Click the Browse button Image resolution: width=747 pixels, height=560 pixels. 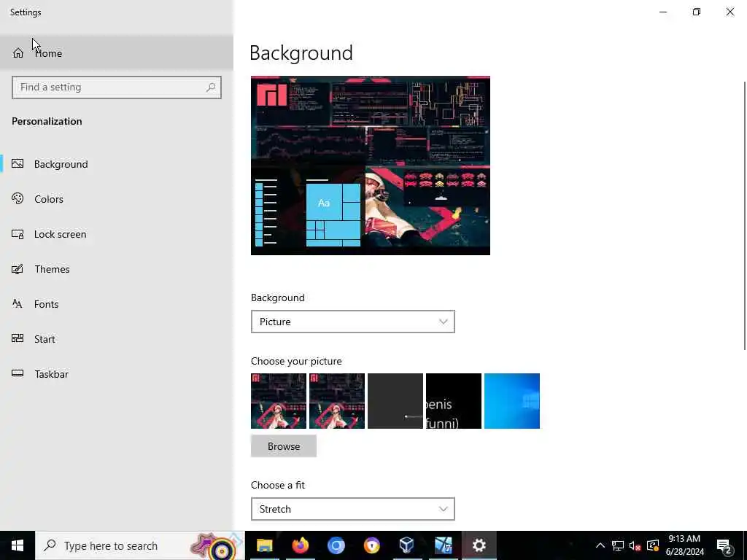[x=284, y=446]
